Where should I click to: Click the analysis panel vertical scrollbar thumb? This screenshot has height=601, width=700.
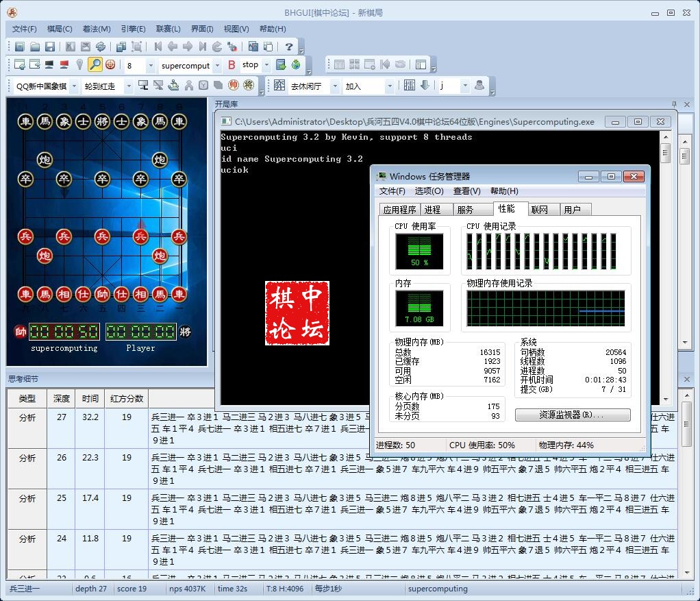[x=686, y=424]
